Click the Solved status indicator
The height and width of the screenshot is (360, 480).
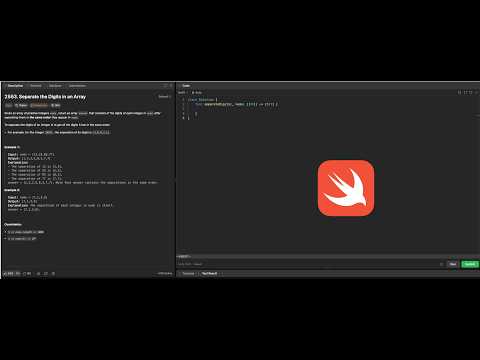pos(164,97)
